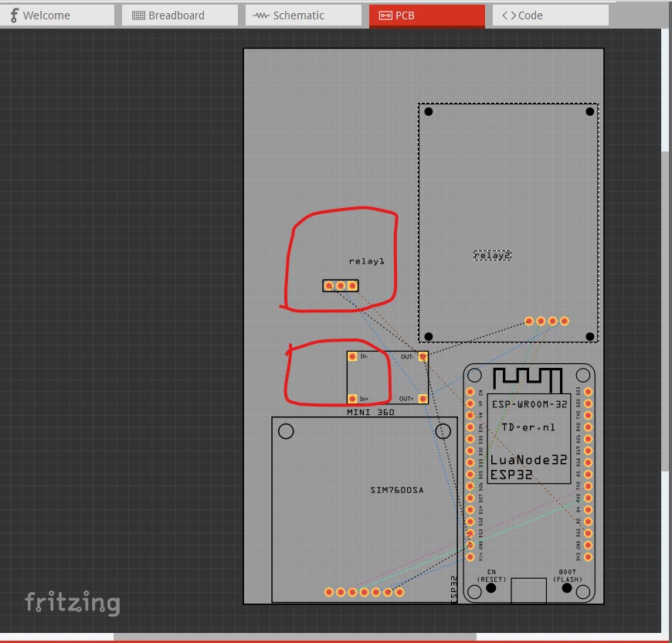
Task: Click the TD-er.nl text on ESP32
Action: coord(528,427)
